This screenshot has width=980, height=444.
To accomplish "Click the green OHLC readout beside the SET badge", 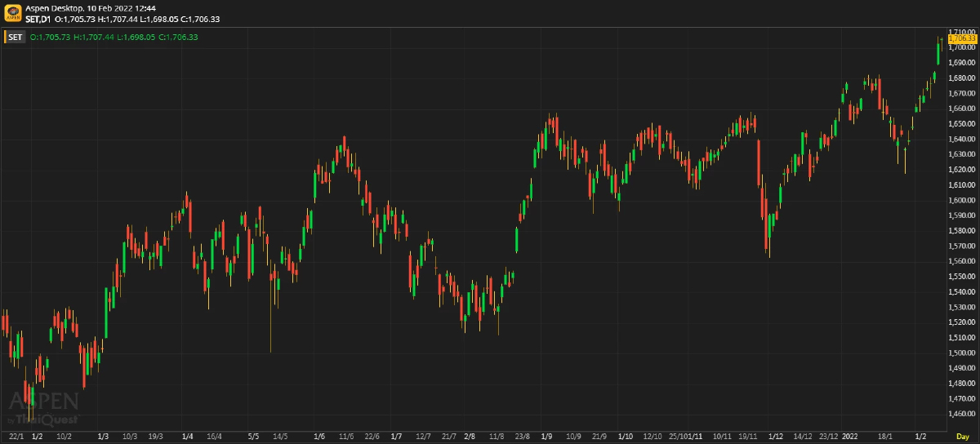I will coord(114,37).
